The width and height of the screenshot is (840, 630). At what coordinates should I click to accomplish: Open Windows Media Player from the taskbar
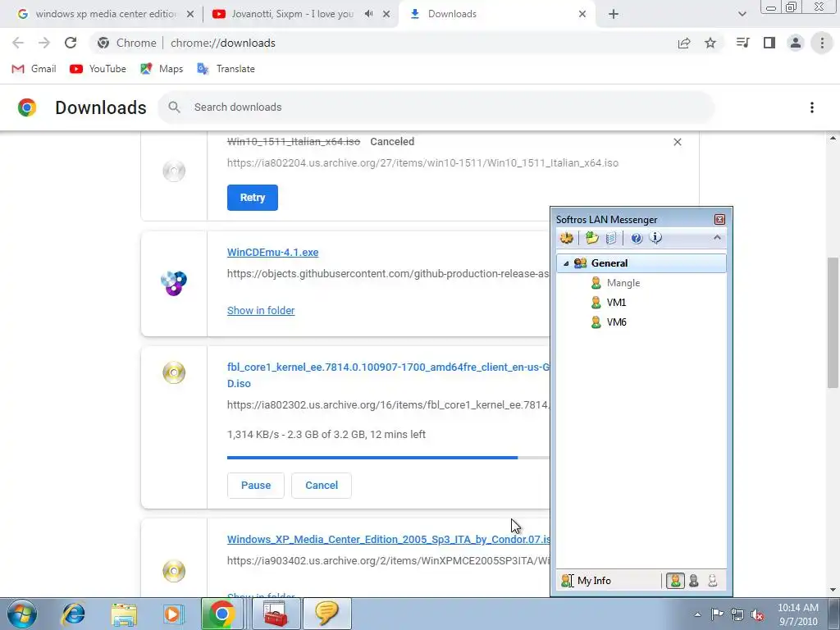coord(173,614)
